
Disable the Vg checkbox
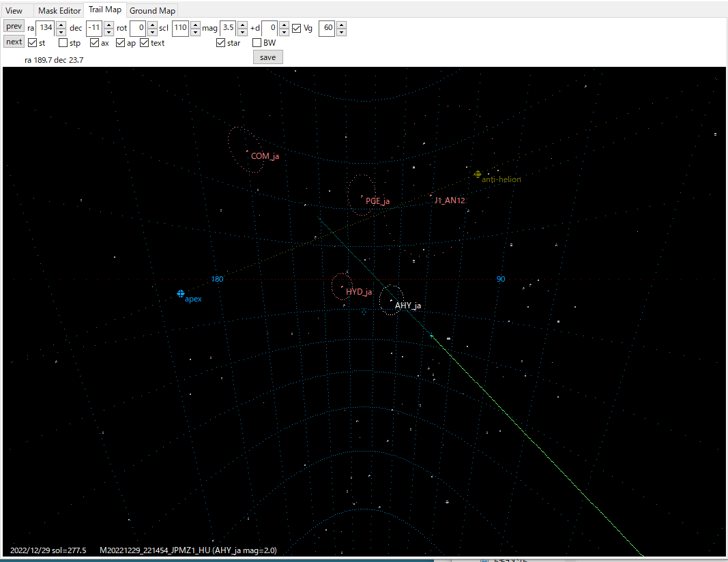pyautogui.click(x=296, y=29)
